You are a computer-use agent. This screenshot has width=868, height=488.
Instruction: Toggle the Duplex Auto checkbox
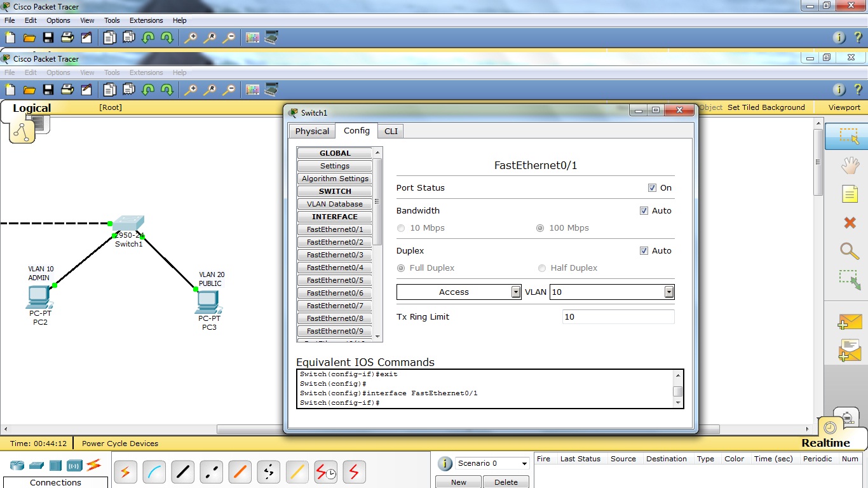point(644,251)
